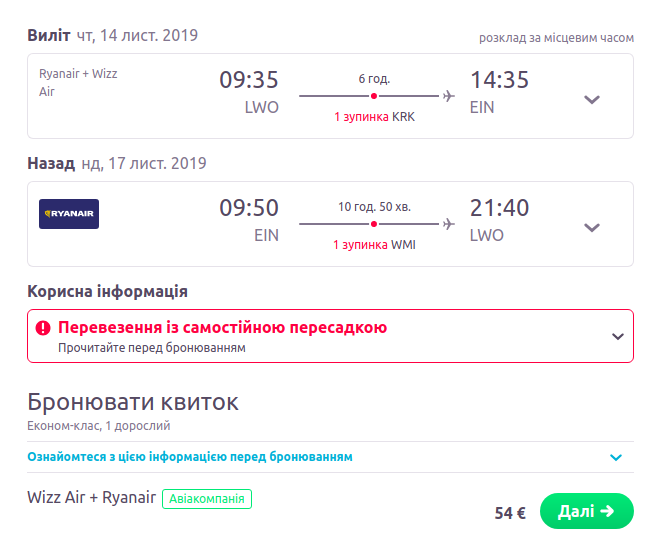
Task: Expand the outbound LWO to EIN flight details
Action: (x=592, y=99)
